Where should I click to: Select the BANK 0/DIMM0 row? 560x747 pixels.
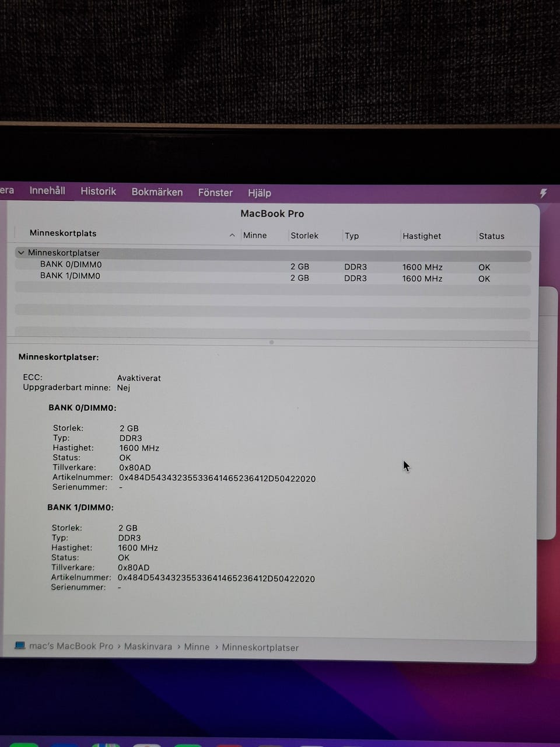tap(71, 264)
